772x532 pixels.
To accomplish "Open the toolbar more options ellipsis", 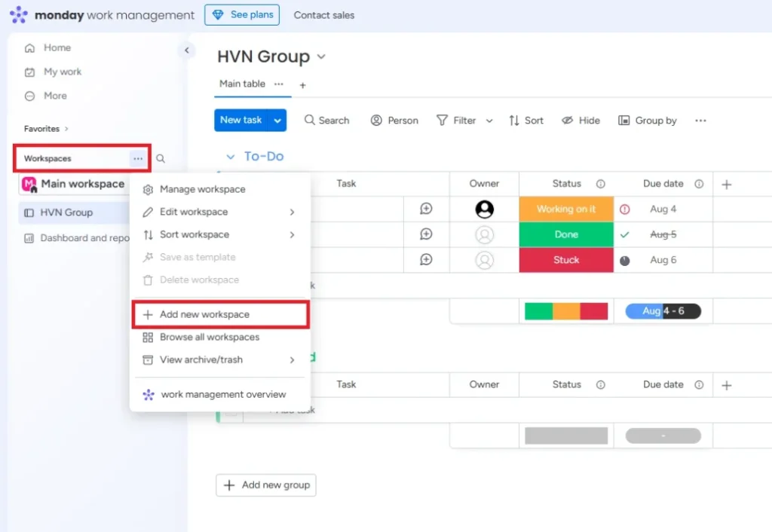I will click(700, 121).
